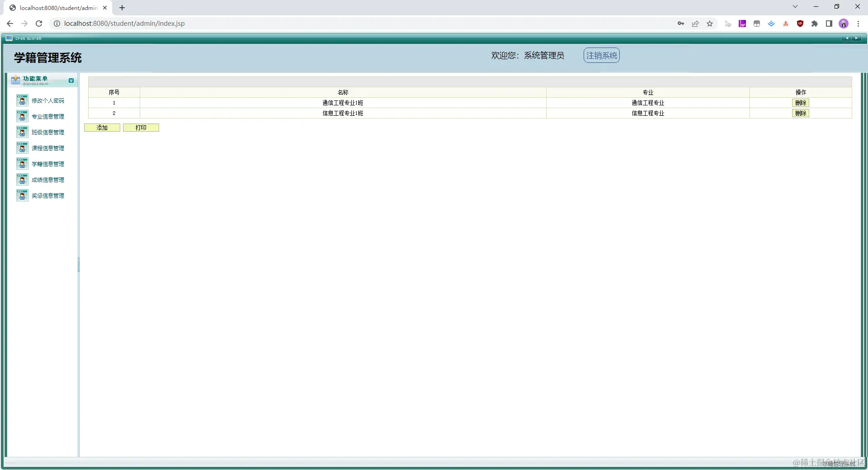
Task: Click the icon beside 学籍信息管理
Action: [22, 164]
